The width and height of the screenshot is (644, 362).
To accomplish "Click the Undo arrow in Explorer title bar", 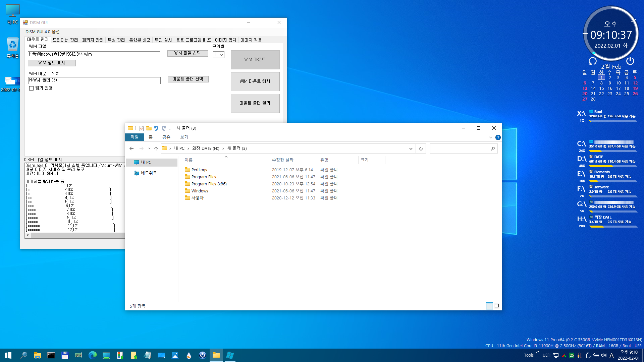I will 156,128.
